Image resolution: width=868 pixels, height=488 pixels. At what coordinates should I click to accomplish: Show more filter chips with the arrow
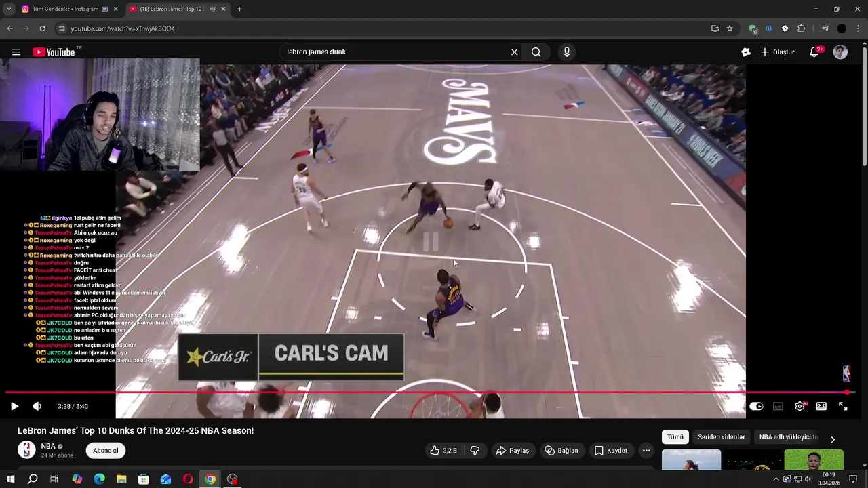tap(833, 439)
